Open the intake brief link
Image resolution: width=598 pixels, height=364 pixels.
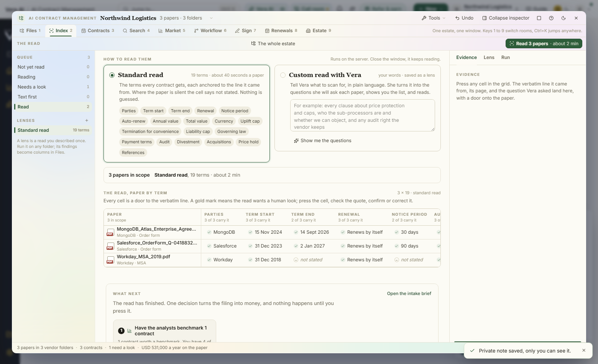pos(409,293)
